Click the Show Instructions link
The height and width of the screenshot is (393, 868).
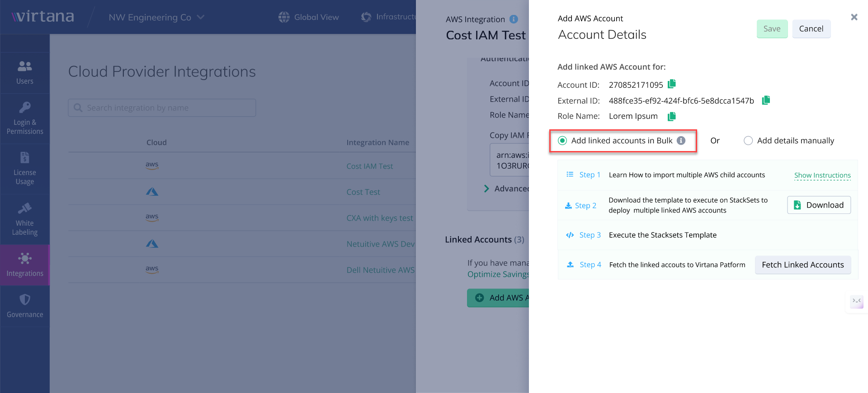(x=822, y=175)
